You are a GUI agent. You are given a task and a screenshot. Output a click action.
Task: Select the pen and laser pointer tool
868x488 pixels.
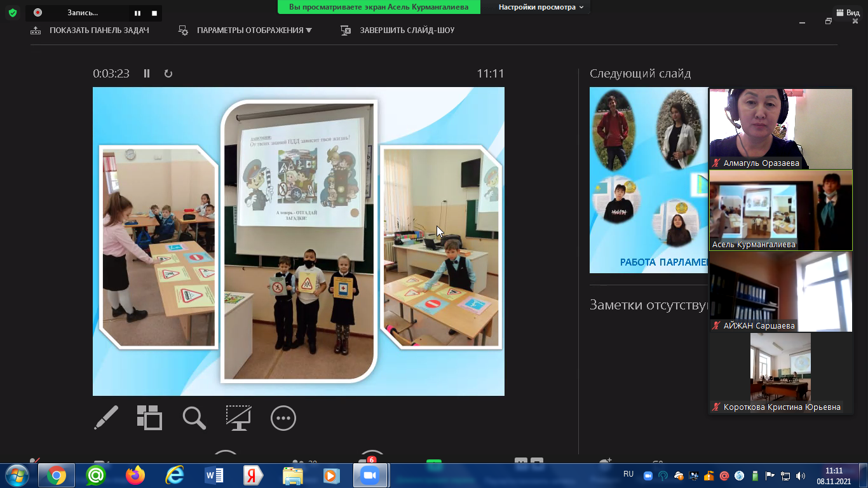[x=106, y=418]
